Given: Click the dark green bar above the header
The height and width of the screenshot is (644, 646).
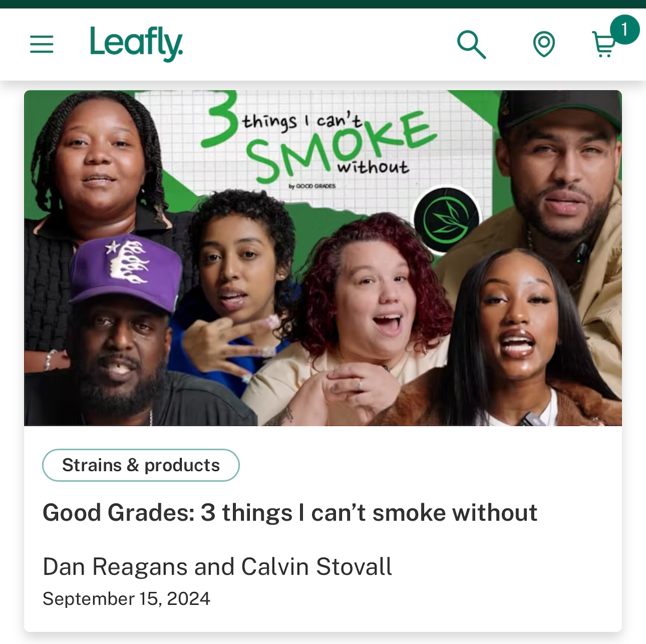Looking at the screenshot, I should (x=323, y=4).
